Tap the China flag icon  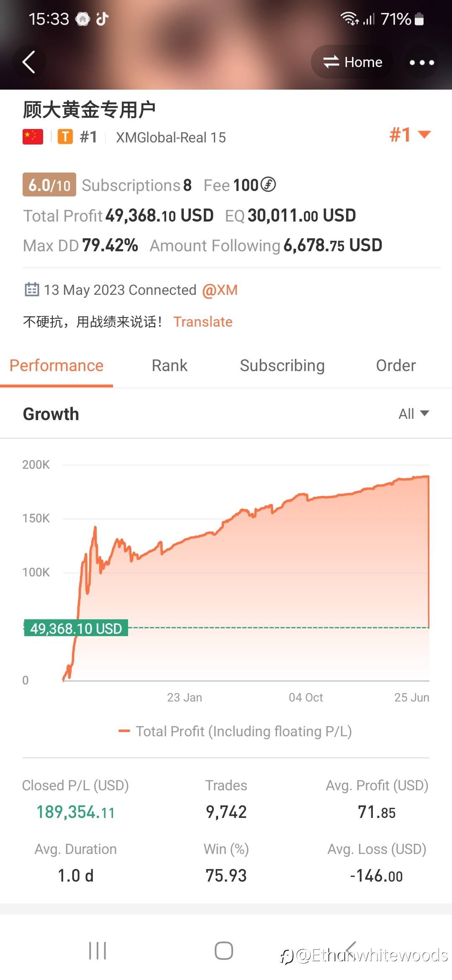(x=33, y=137)
